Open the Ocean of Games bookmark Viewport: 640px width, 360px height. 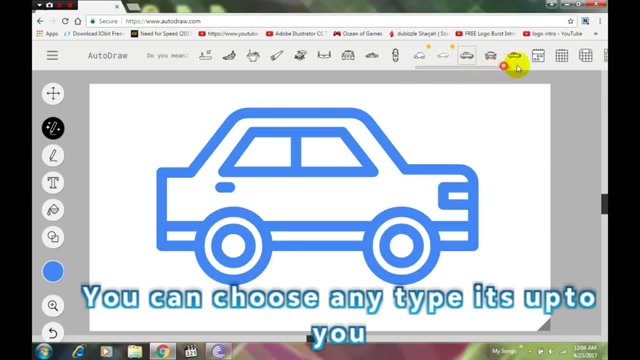point(358,34)
